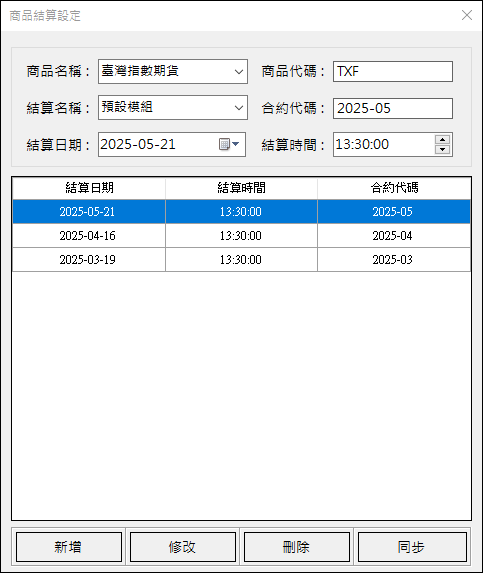Select the 2025-03-19 settlement row
483x573 pixels.
tap(242, 260)
